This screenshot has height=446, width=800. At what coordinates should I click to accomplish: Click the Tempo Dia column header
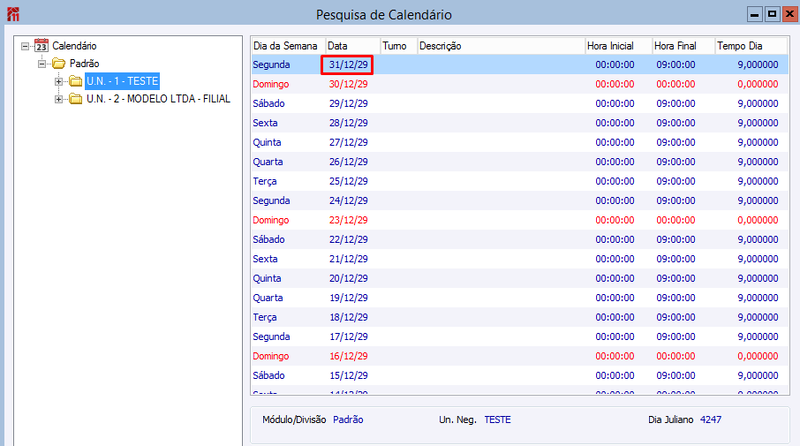(751, 46)
